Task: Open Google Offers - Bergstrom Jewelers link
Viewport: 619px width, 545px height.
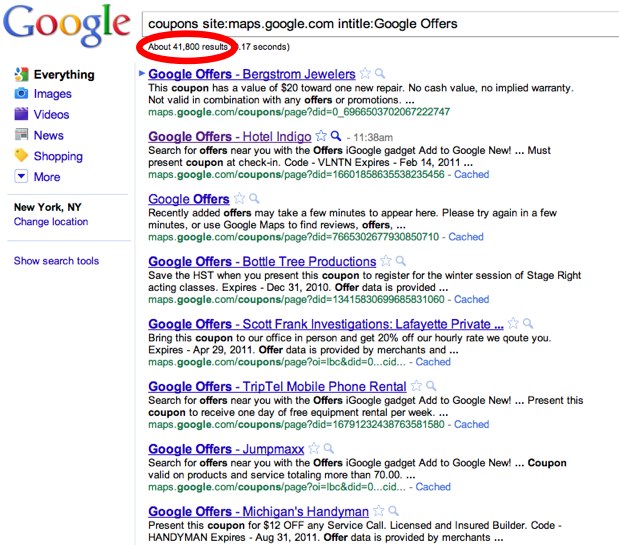Action: point(252,74)
